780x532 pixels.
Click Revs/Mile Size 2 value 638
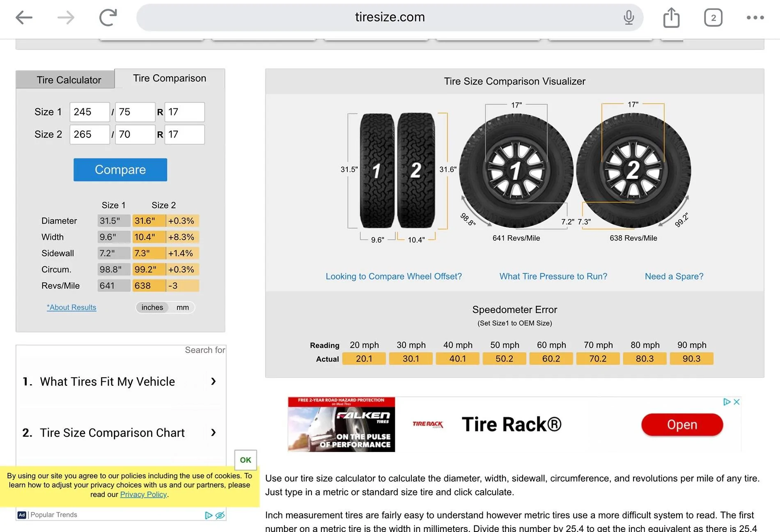(149, 286)
